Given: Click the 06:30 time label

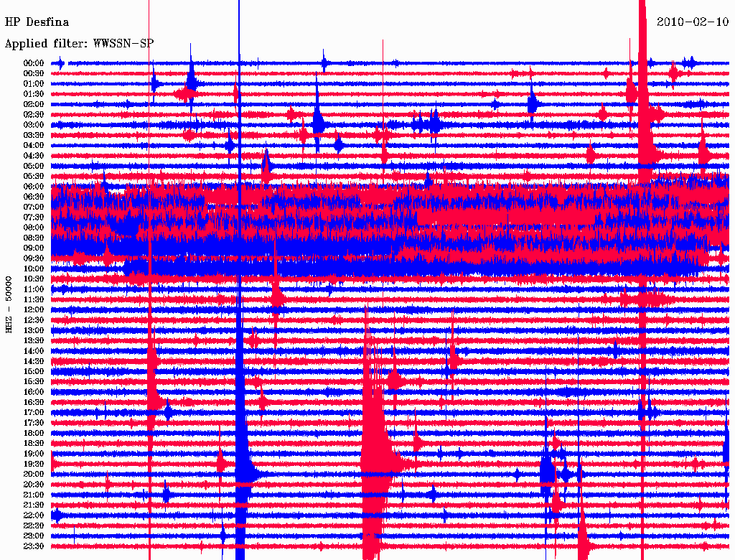Looking at the screenshot, I should coord(34,197).
